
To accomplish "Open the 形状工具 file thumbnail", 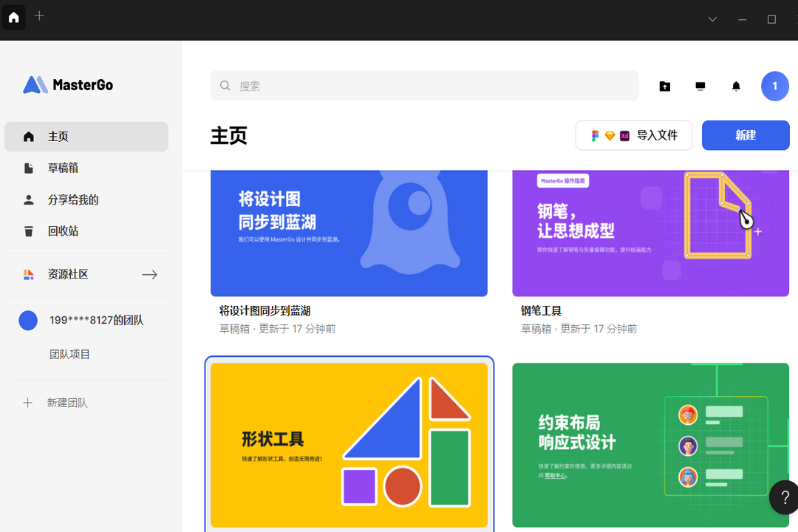I will click(349, 445).
